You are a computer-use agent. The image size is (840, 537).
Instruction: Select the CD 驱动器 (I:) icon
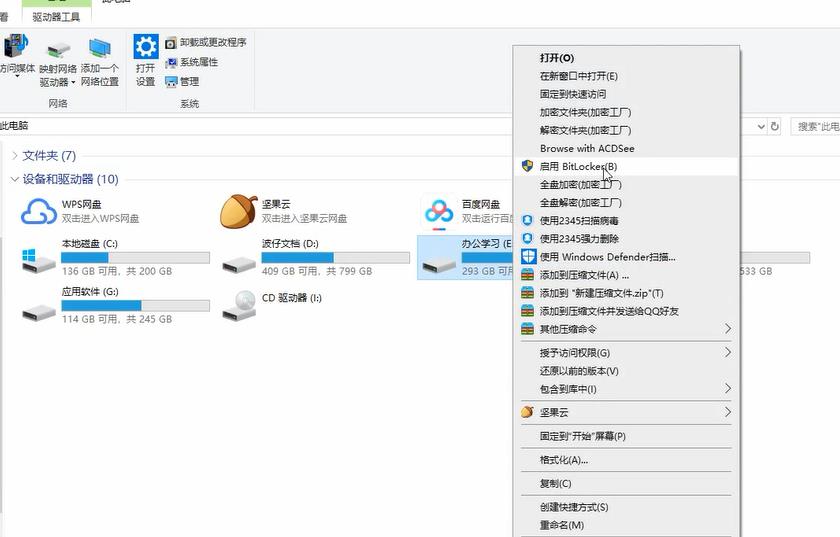tap(239, 305)
